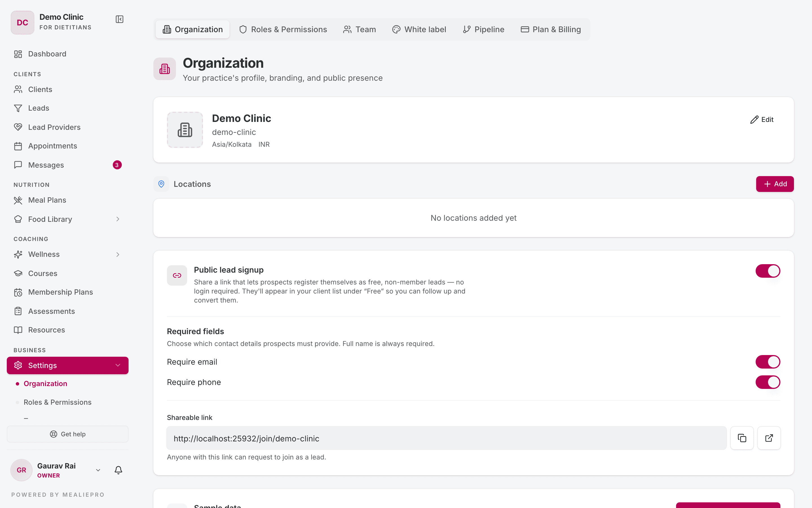Open Dashboard from sidebar
This screenshot has height=508, width=812.
point(68,54)
